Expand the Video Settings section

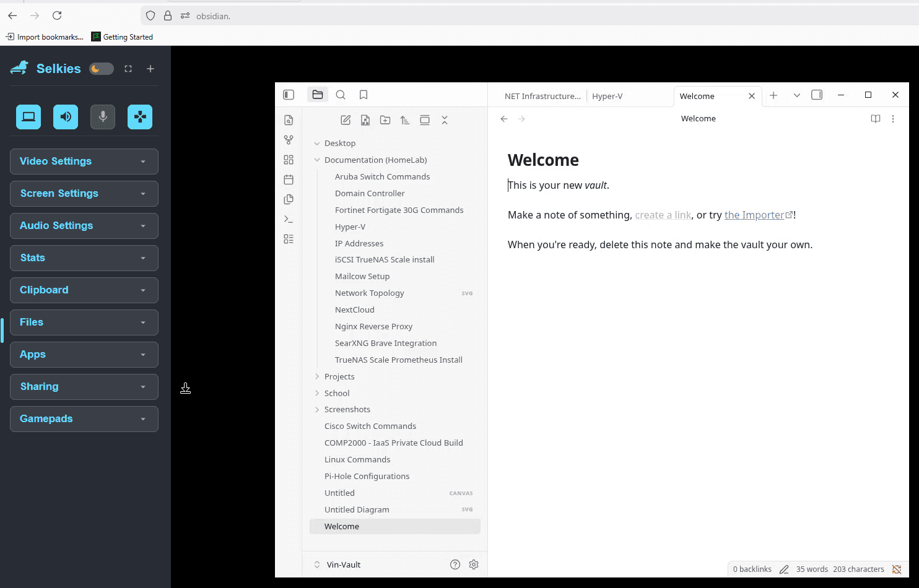tap(84, 162)
